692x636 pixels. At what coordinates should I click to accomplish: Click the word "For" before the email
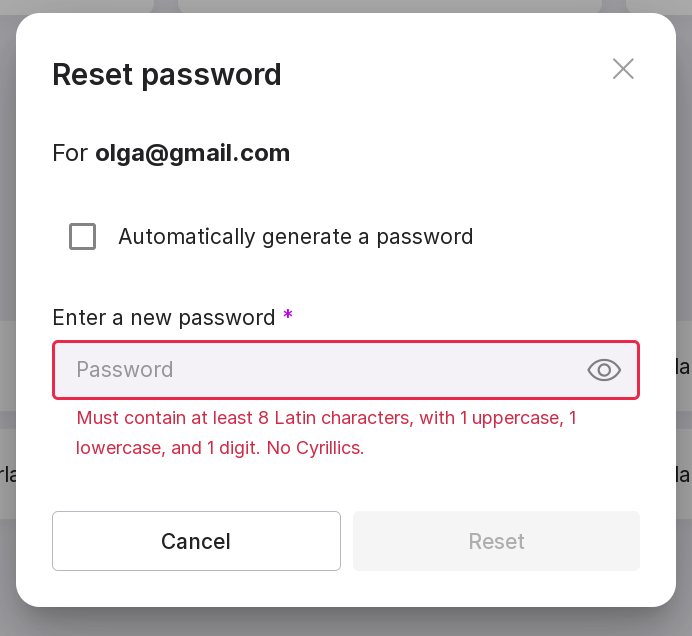(x=70, y=153)
